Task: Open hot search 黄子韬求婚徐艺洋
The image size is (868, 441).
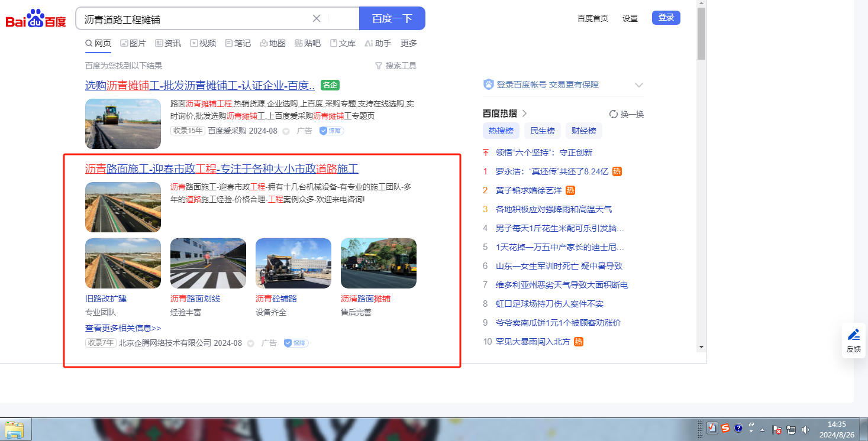Action: 529,190
